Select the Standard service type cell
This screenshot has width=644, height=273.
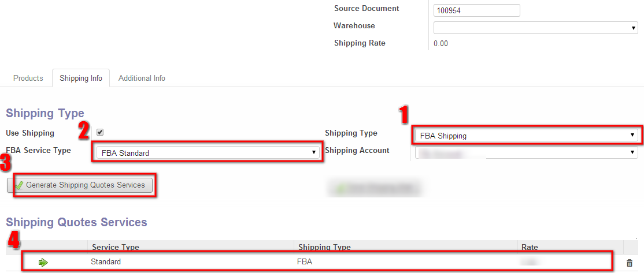106,261
